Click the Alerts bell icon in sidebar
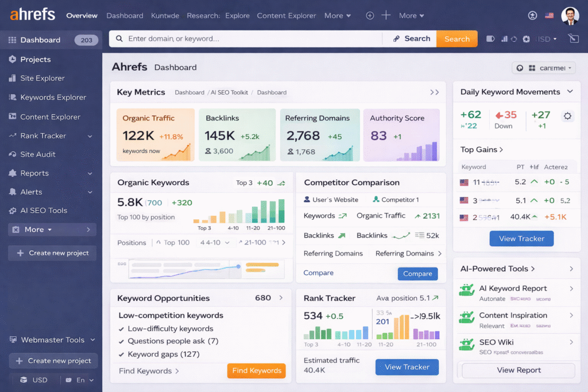588x392 pixels. [x=13, y=192]
